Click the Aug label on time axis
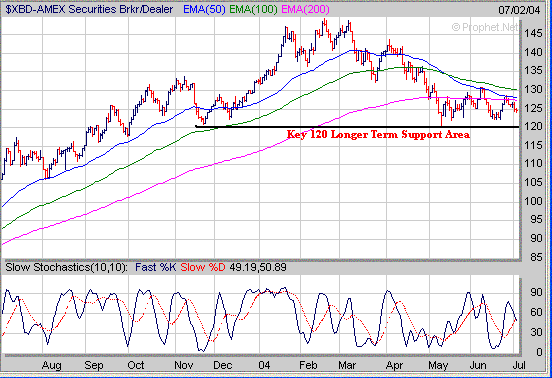The width and height of the screenshot is (552, 378). click(51, 365)
